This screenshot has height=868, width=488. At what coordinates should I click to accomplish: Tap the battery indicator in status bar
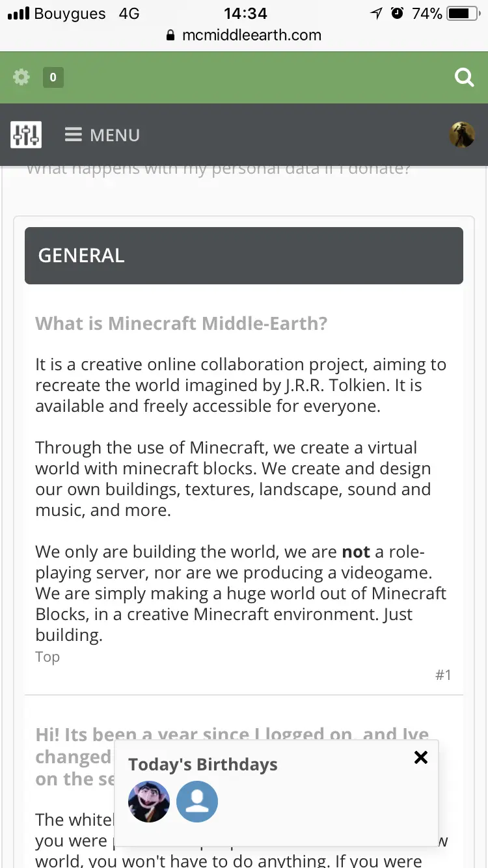(x=464, y=13)
